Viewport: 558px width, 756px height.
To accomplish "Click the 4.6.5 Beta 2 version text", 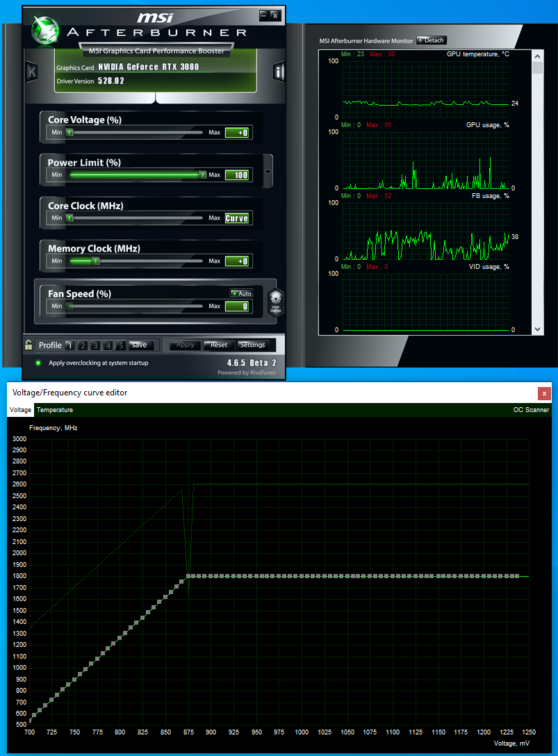I will 252,363.
